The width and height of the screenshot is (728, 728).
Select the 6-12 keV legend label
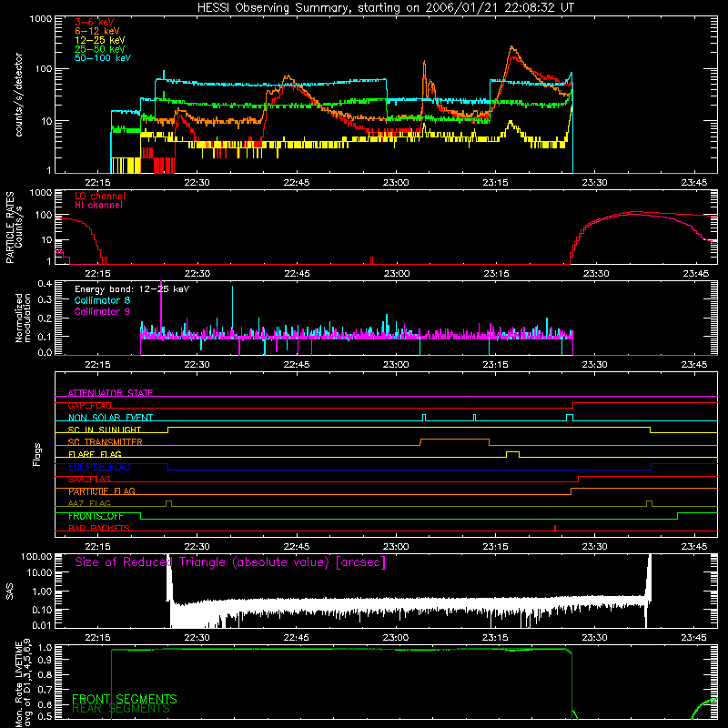(x=97, y=31)
